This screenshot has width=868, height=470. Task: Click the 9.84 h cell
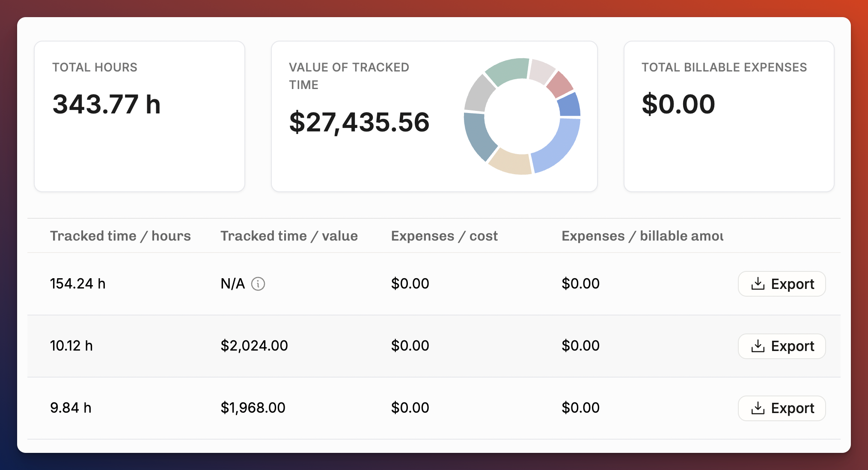(71, 408)
